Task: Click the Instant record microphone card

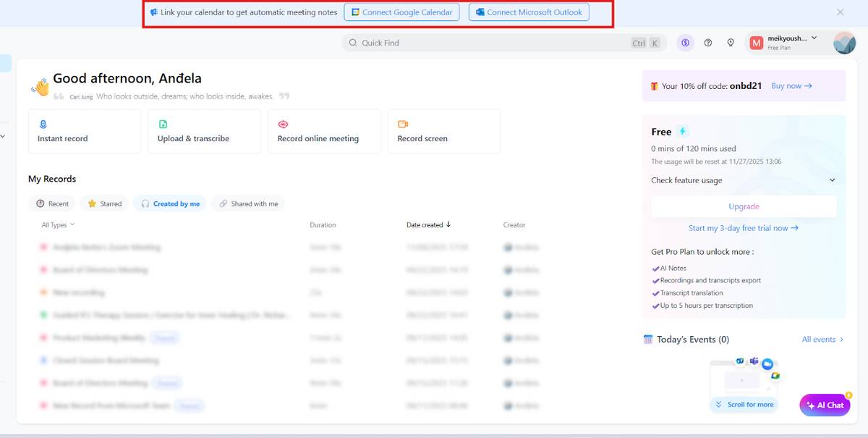Action: (x=84, y=131)
